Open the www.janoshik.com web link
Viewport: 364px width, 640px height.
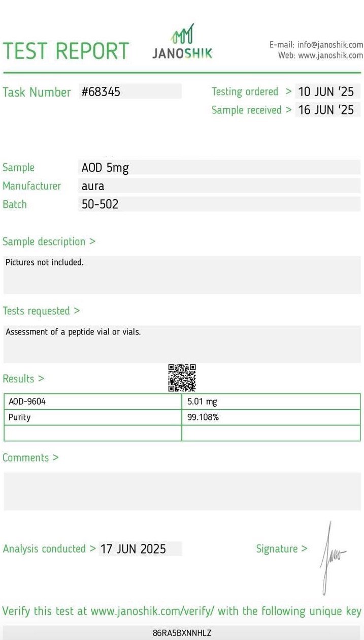[x=330, y=55]
